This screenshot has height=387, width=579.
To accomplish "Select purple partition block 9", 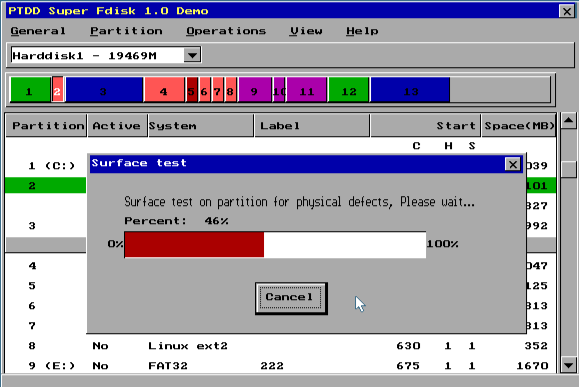I will click(255, 90).
